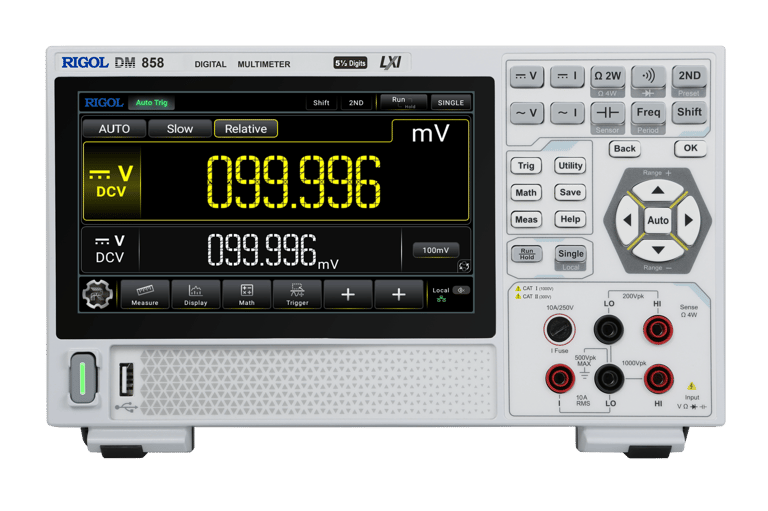Click the physical Trig menu key

(526, 166)
